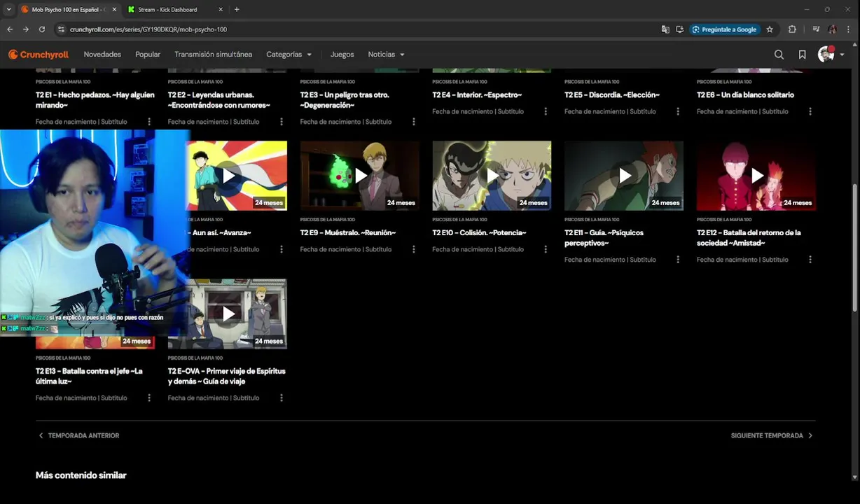This screenshot has width=860, height=504.
Task: Open options menu for T2 E13
Action: [149, 398]
